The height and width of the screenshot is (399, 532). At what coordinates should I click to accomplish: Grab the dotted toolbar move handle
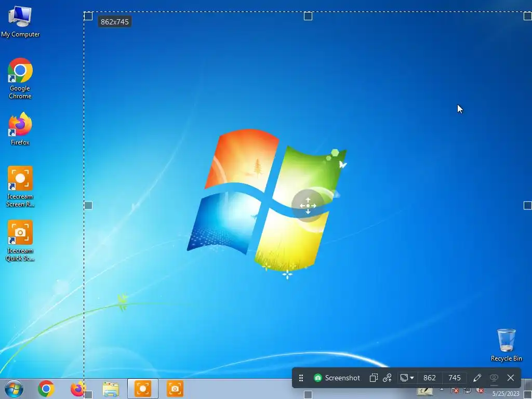tap(301, 378)
